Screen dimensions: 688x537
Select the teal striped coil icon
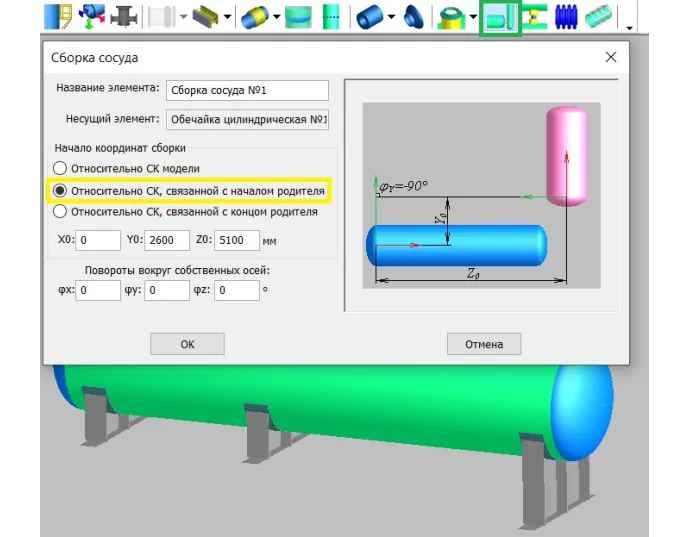600,17
